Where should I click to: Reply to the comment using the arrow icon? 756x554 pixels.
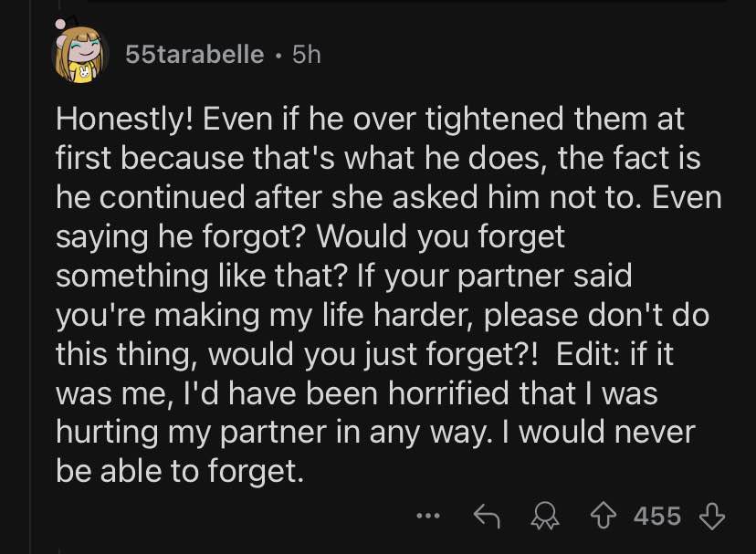tap(486, 516)
